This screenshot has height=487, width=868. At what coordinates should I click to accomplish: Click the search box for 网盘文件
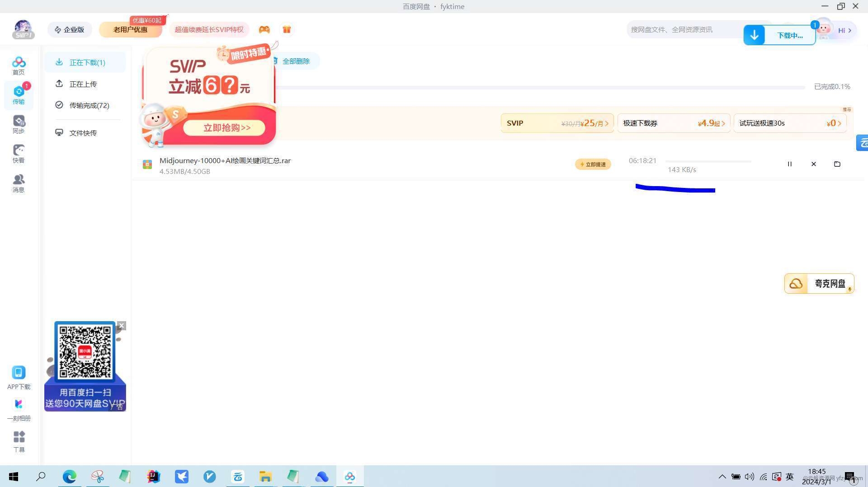684,29
